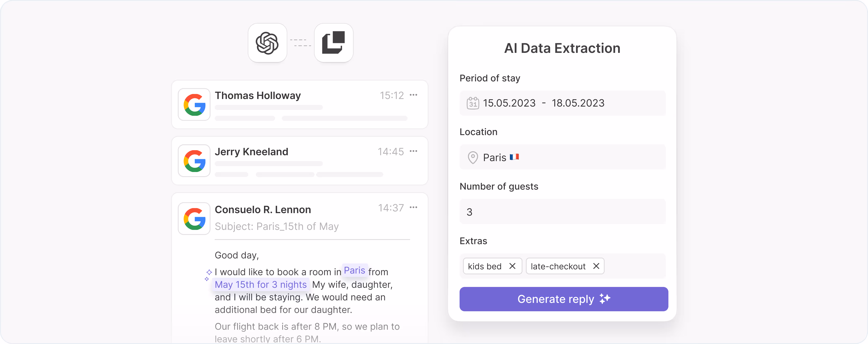The height and width of the screenshot is (344, 868).
Task: Open more options for Thomas Holloway email
Action: tap(413, 95)
